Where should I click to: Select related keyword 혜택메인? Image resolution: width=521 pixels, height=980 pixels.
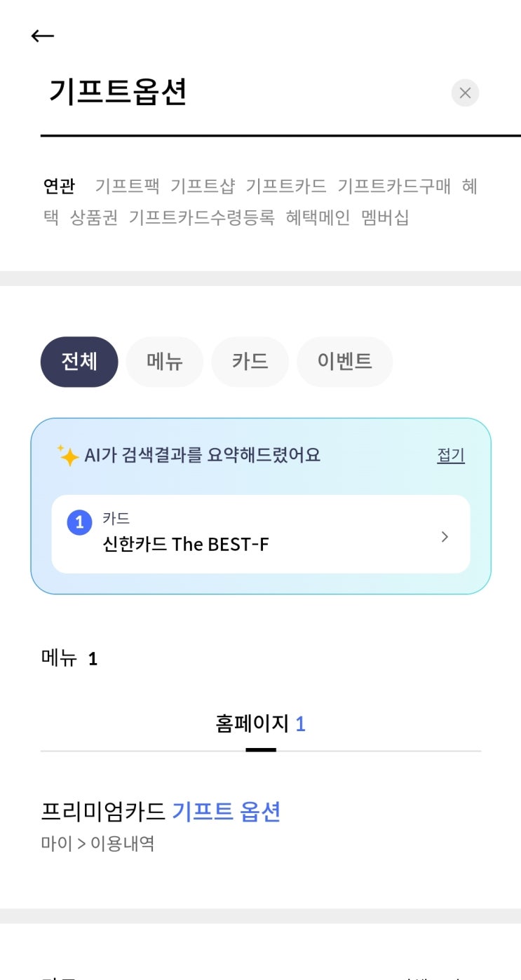click(x=318, y=217)
